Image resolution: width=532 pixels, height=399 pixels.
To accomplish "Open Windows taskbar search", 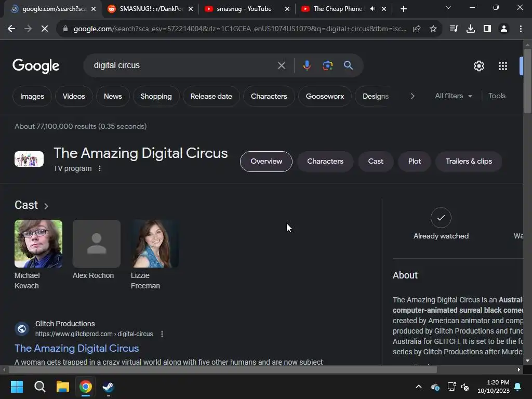I will coord(39,387).
